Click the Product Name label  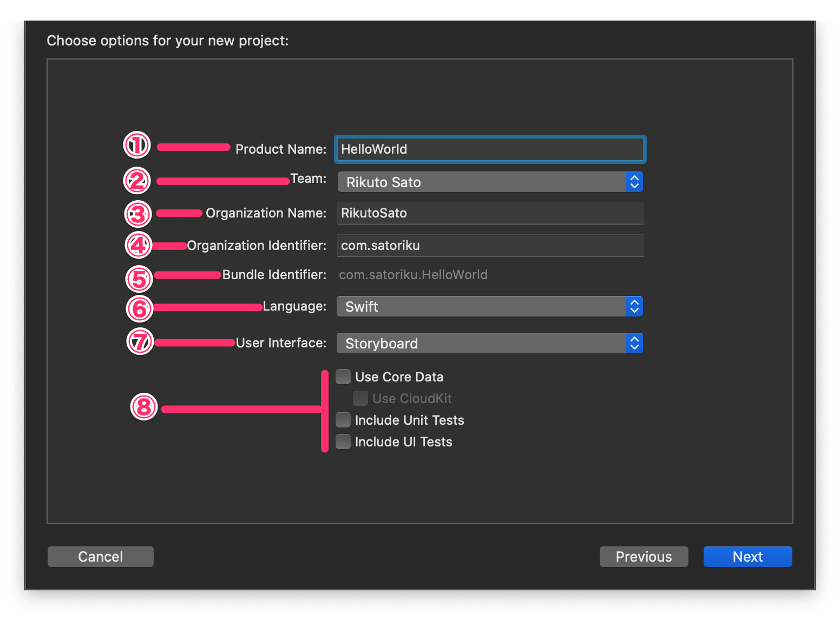pos(281,149)
